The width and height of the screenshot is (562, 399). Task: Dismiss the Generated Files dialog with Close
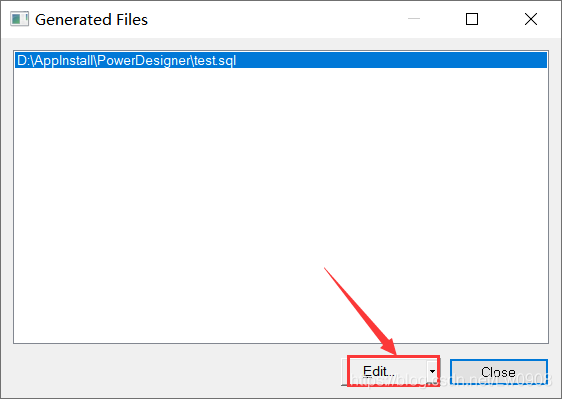point(499,372)
